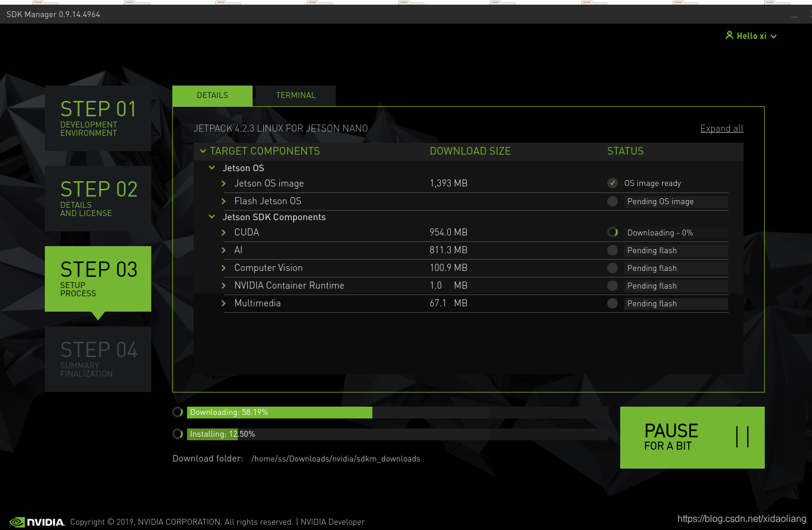Open the NVIDIA Developer footer link

(x=333, y=522)
